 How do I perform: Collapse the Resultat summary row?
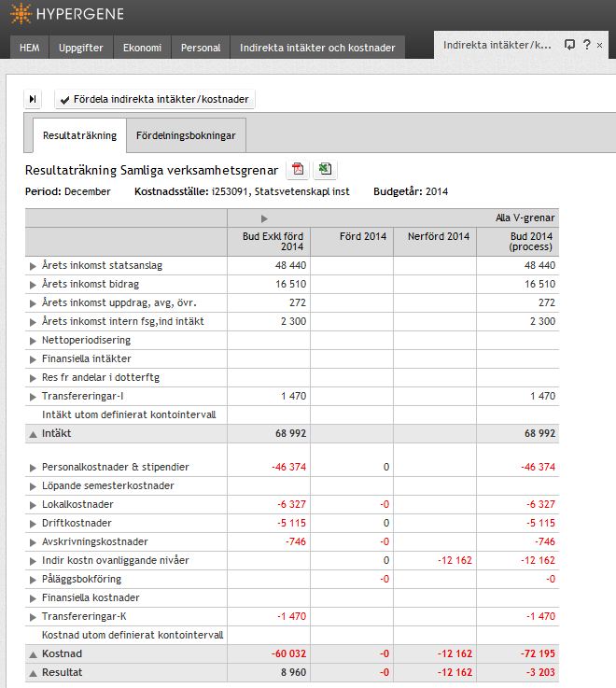click(x=33, y=673)
